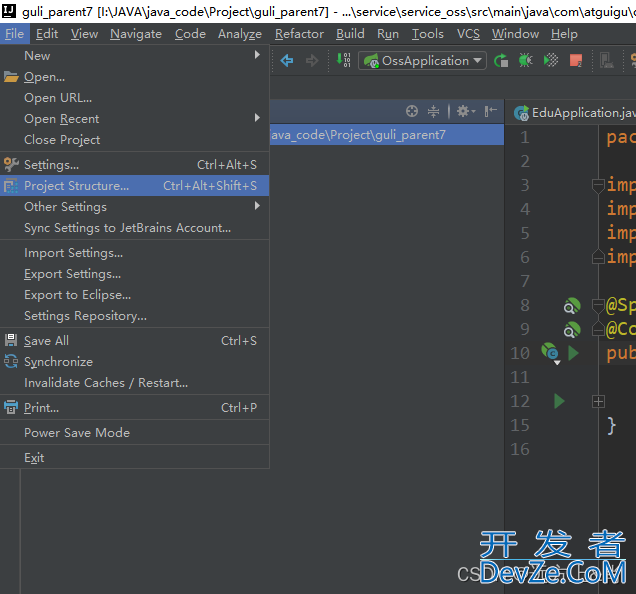636x594 pixels.
Task: Expand the Open Recent submenu
Action: point(135,119)
